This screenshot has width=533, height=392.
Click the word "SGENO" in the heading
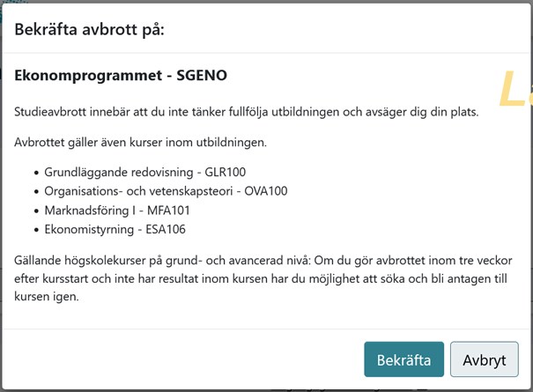coord(202,77)
